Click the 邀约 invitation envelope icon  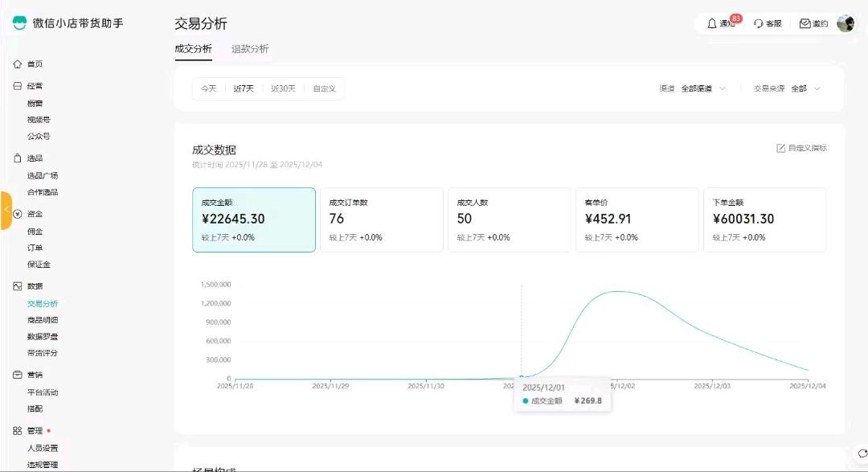point(804,23)
